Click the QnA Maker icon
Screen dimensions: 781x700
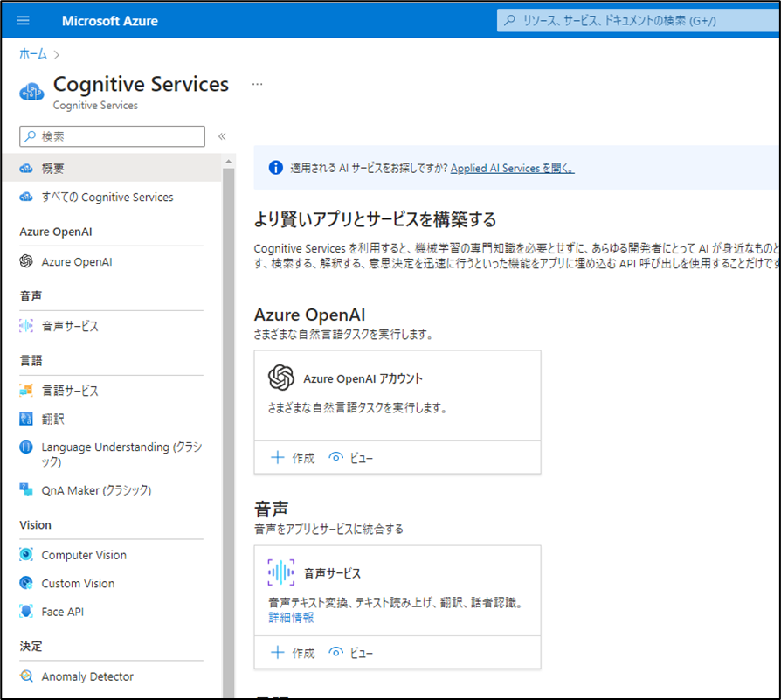(x=26, y=489)
